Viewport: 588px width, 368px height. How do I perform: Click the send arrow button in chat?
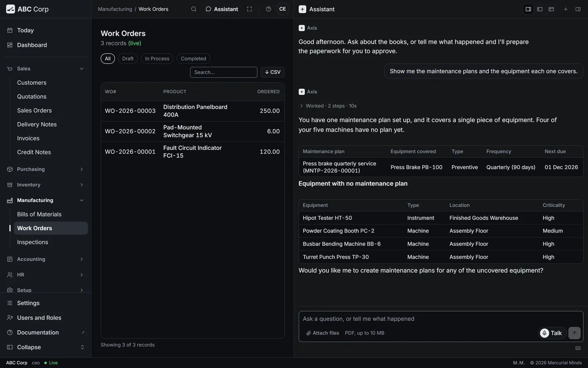(574, 333)
